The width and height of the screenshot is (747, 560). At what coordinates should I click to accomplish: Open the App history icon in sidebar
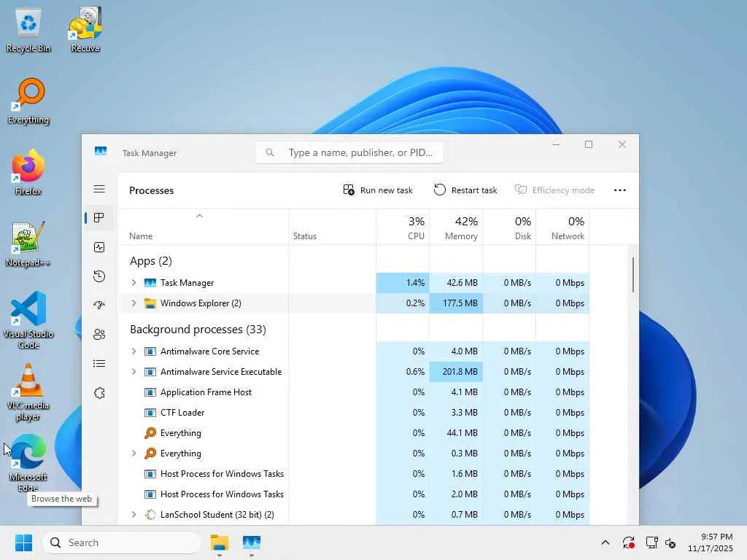(99, 276)
